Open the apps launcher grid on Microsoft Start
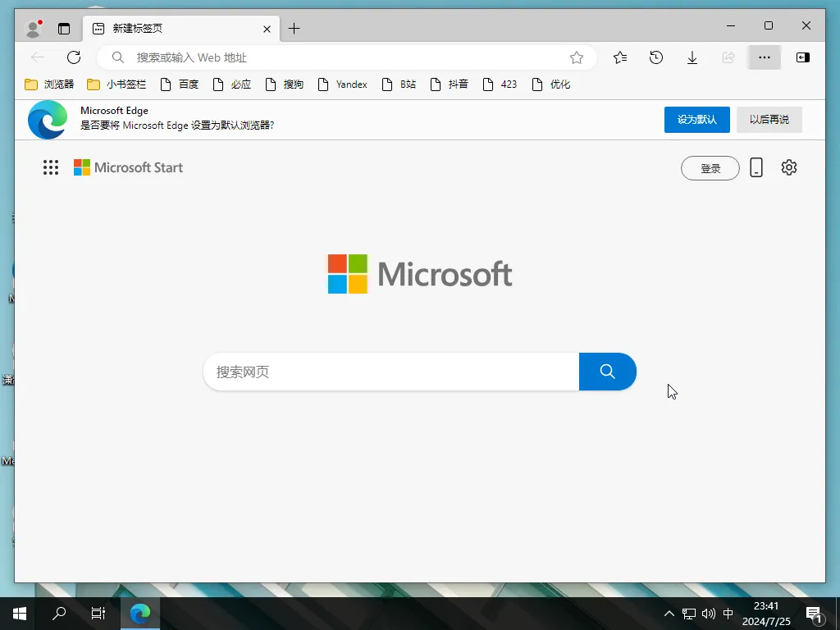The height and width of the screenshot is (630, 840). pyautogui.click(x=50, y=167)
